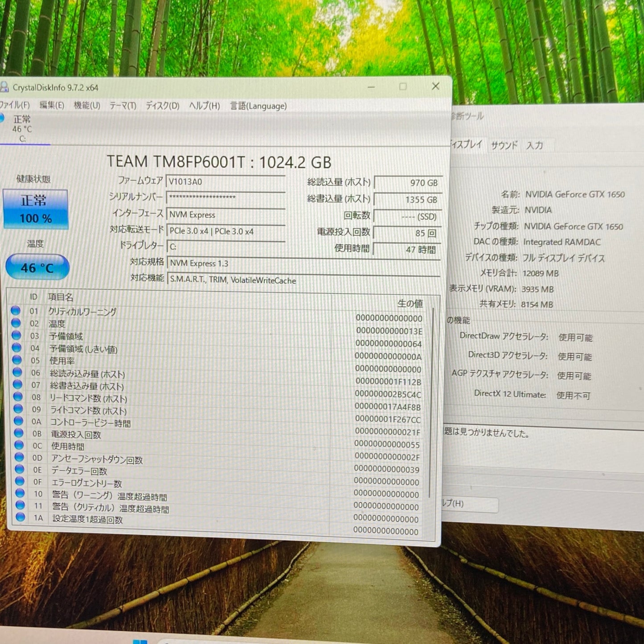Click blue status icon for 総書き込み量 (ホスト) row

18,384
